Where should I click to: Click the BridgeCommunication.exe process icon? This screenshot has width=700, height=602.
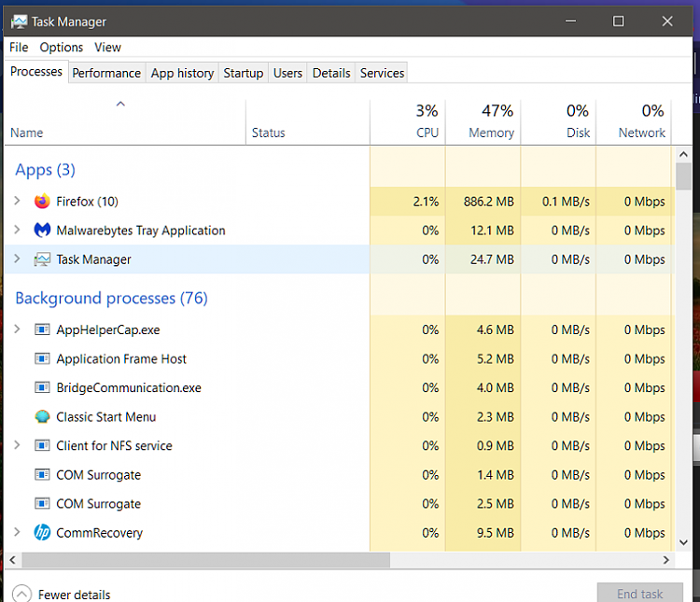pos(42,387)
